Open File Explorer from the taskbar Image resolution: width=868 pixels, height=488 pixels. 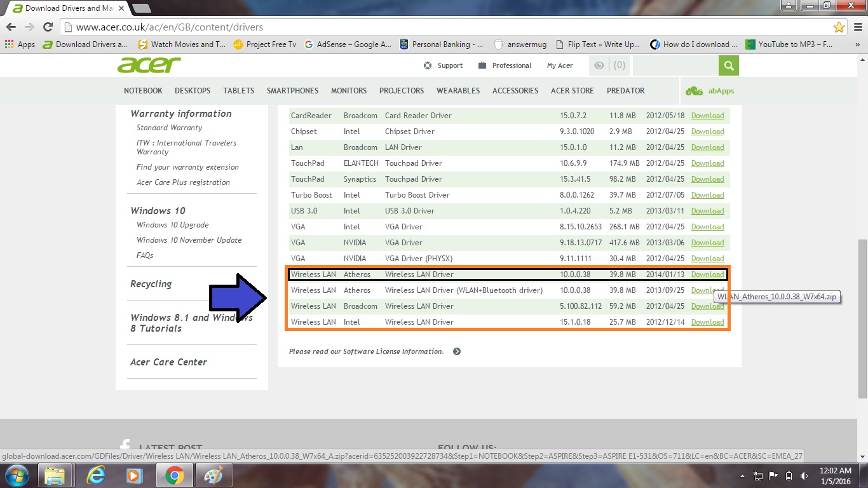coord(55,475)
